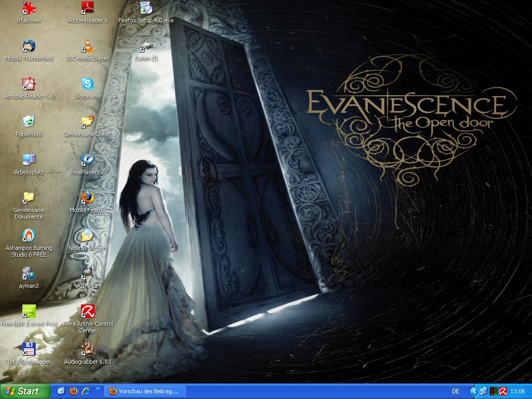This screenshot has height=399, width=532.
Task: Open the Avira AntiVir tray icon
Action: (503, 392)
